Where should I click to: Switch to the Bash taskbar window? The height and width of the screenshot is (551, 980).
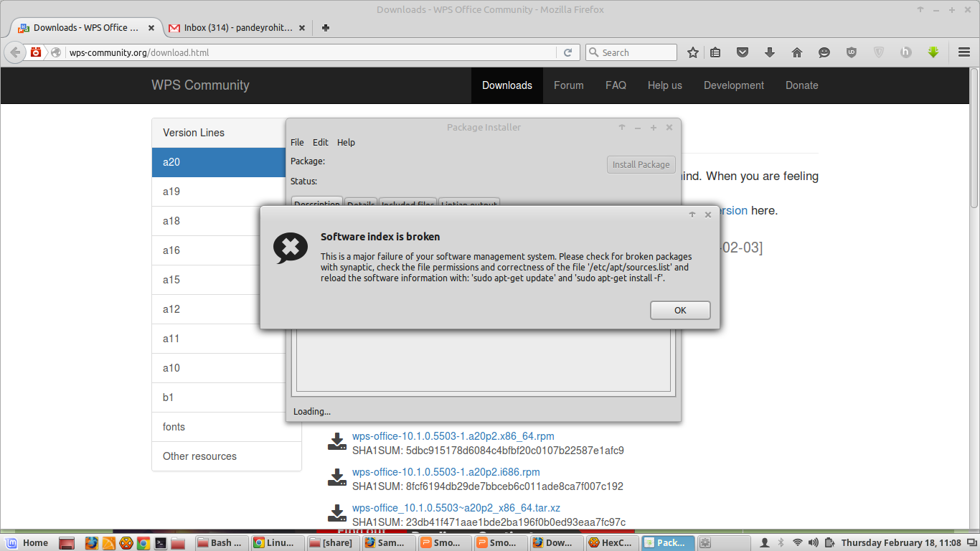click(220, 543)
